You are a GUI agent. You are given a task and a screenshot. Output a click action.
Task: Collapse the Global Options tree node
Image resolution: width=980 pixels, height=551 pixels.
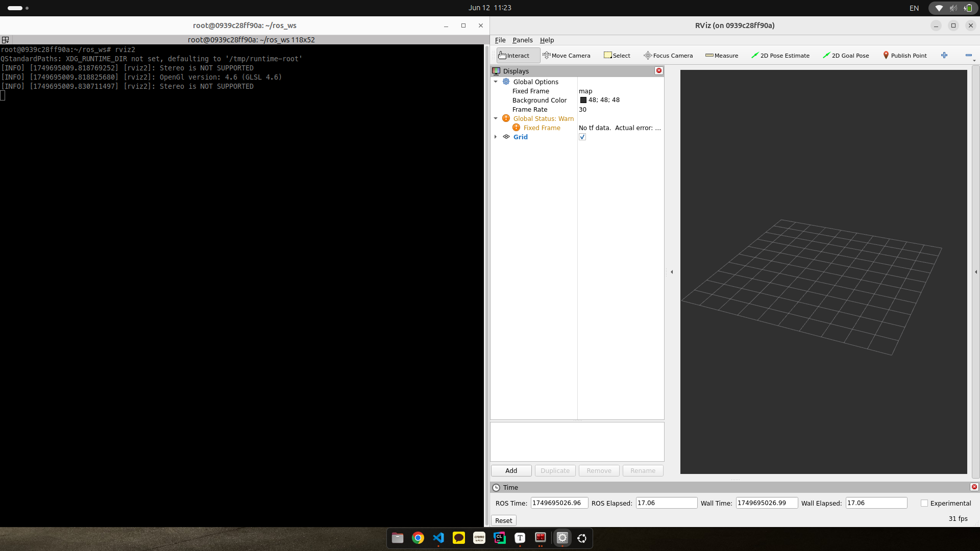tap(496, 82)
